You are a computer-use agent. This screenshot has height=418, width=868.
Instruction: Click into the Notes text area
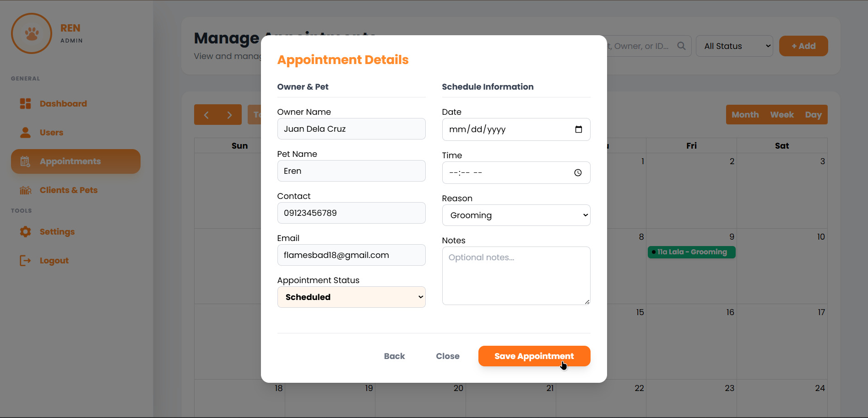tap(516, 276)
